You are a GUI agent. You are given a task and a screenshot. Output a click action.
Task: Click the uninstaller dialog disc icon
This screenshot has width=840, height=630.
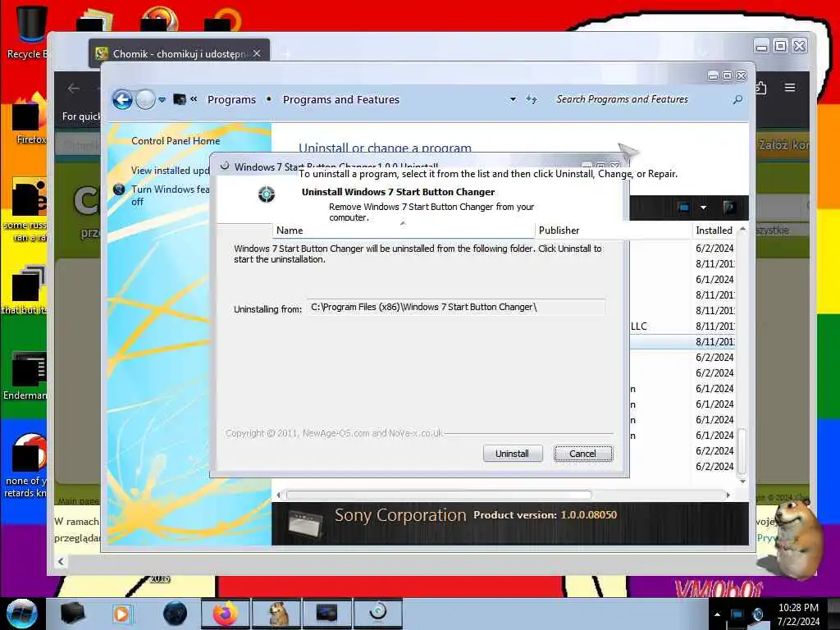point(267,194)
